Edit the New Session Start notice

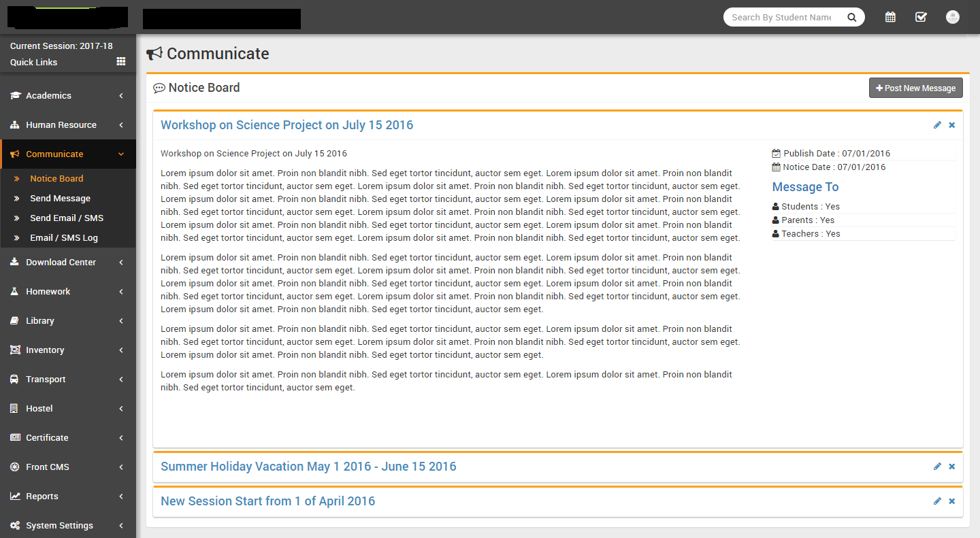pyautogui.click(x=937, y=501)
